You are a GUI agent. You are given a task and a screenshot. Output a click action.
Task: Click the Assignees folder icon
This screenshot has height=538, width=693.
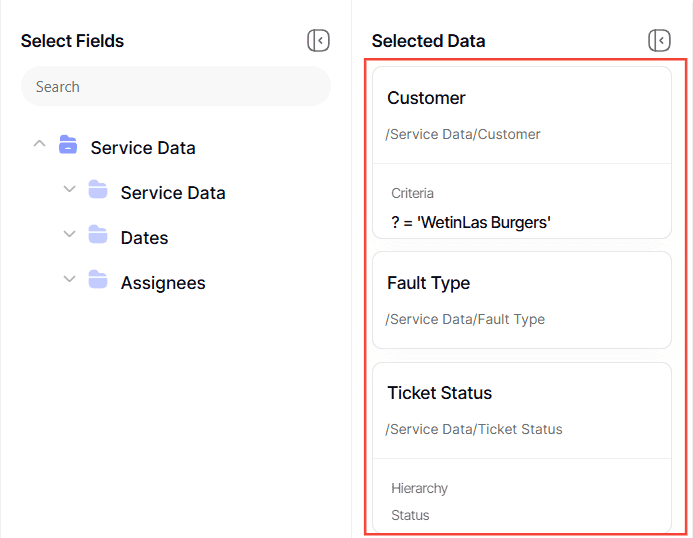coord(98,280)
